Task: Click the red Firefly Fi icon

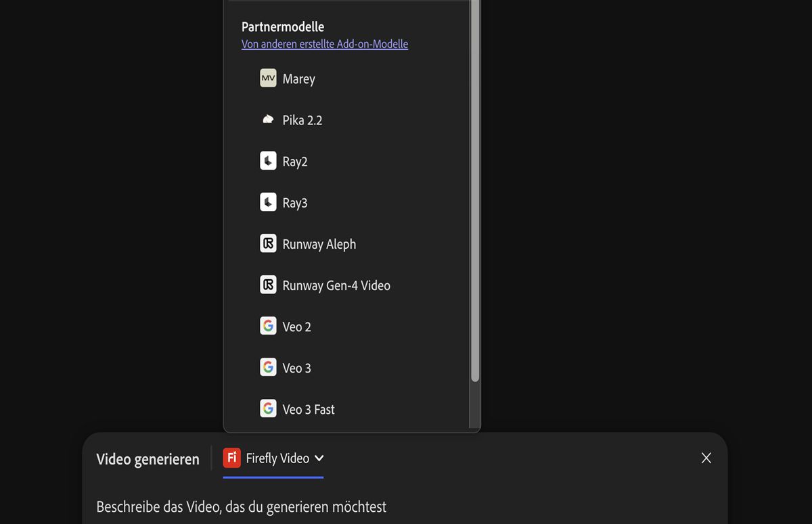Action: pyautogui.click(x=232, y=458)
